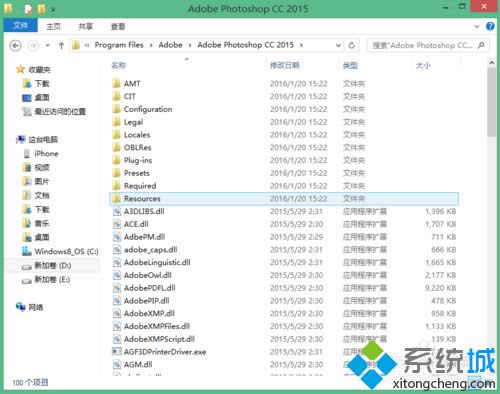The image size is (500, 394).
Task: Open the recent locations dropdown arrow
Action: [x=48, y=45]
